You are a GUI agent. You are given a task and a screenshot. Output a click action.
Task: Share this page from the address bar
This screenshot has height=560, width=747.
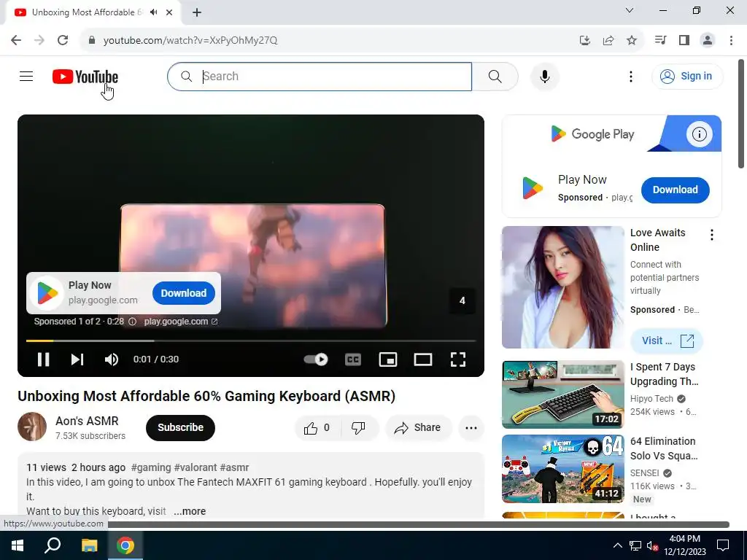608,41
